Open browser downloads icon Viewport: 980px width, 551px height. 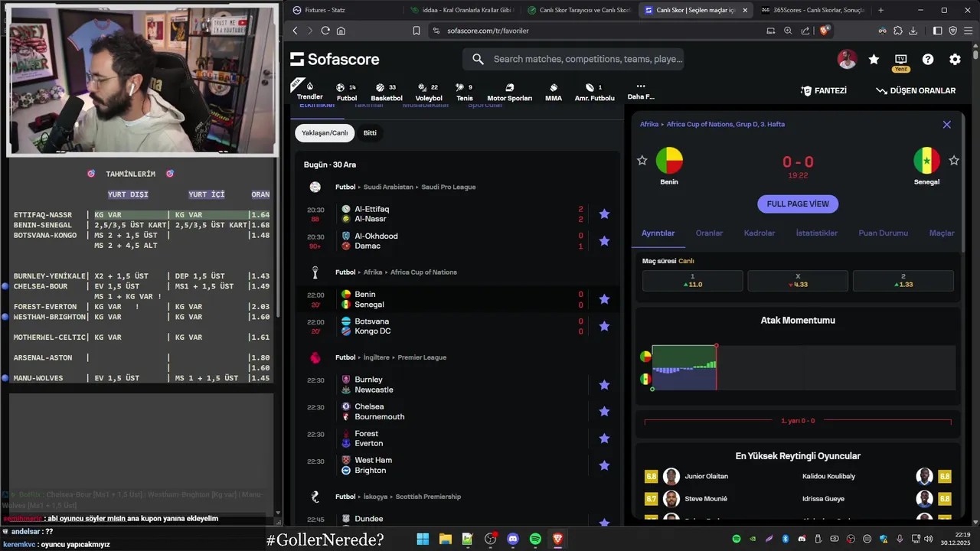(913, 31)
